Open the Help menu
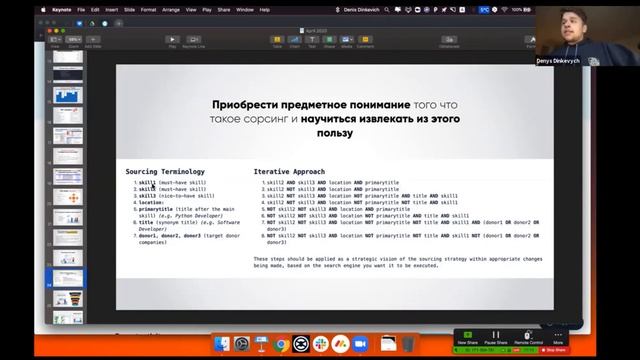Viewport: 640px width, 360px height. pyautogui.click(x=264, y=10)
